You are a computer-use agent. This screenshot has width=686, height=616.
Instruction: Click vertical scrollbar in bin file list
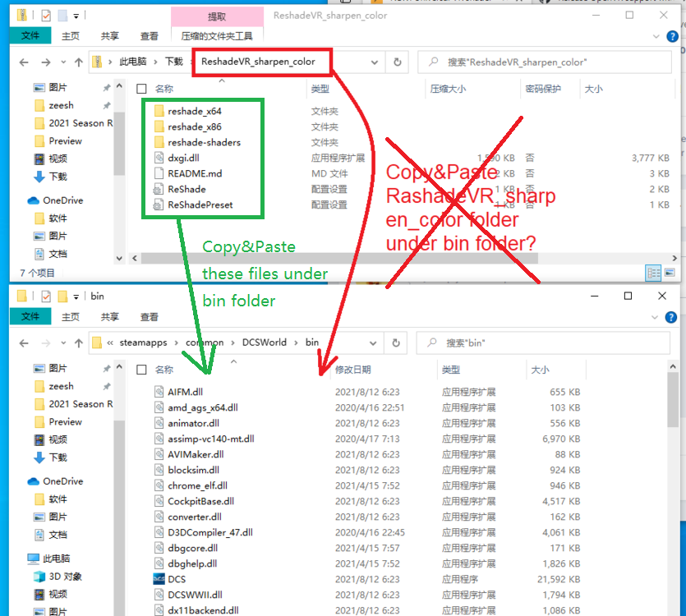[x=673, y=399]
